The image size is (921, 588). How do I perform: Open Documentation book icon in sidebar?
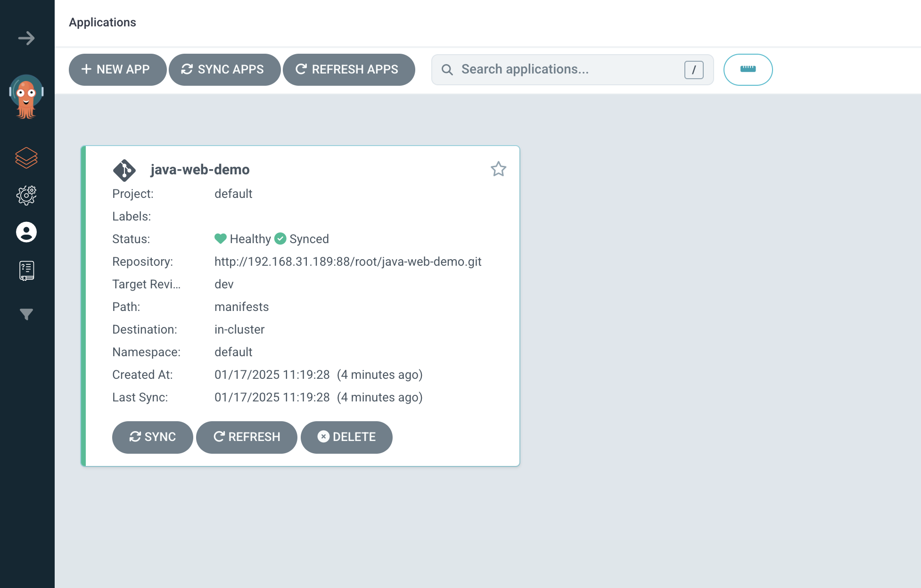26,270
